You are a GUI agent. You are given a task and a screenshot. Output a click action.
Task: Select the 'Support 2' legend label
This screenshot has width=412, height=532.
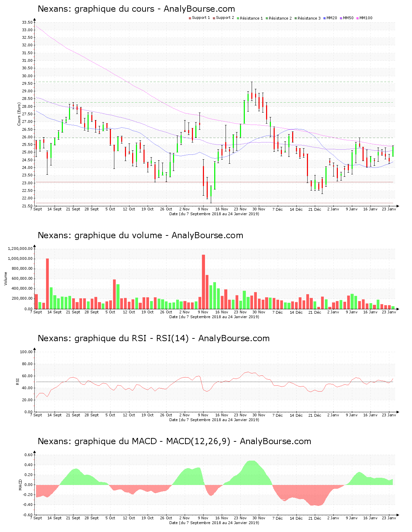pos(225,18)
